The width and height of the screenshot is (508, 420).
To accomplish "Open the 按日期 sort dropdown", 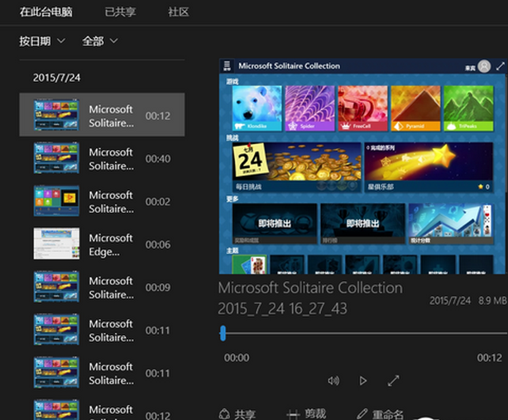I will click(x=42, y=41).
